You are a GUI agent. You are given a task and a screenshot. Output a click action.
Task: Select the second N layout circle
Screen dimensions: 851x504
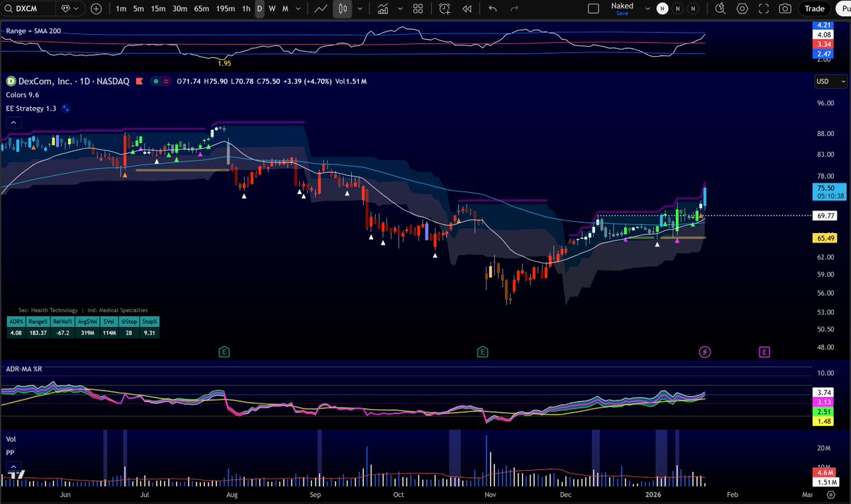(x=678, y=9)
